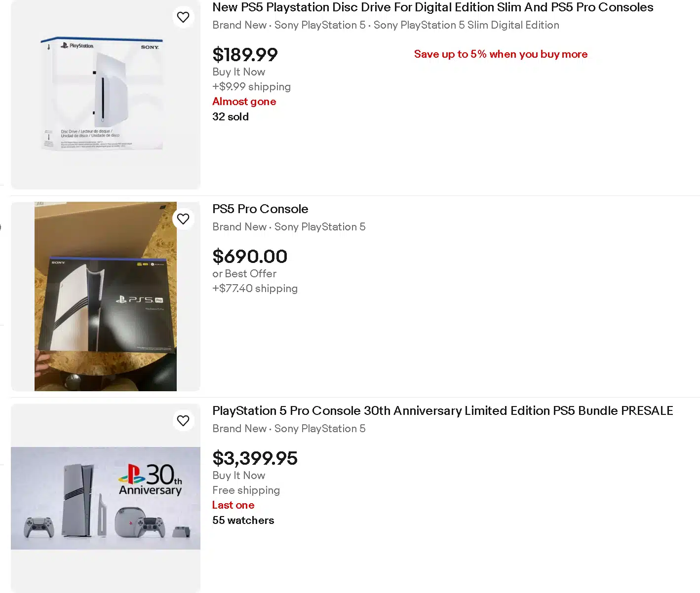Open the PS5 Pro Console listing page
The image size is (700, 593).
pos(260,209)
